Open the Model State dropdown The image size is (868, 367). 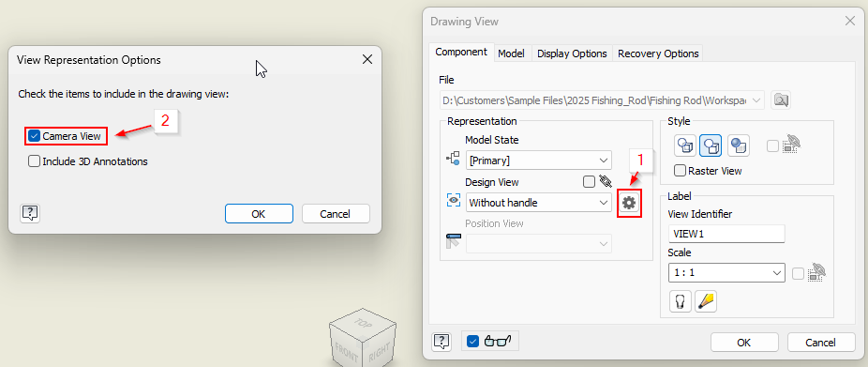[x=539, y=161]
